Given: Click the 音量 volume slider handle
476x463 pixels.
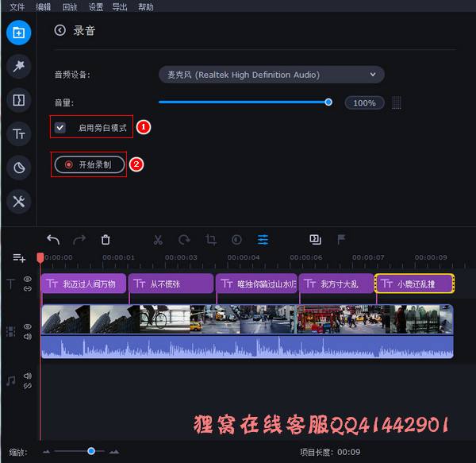Looking at the screenshot, I should tap(328, 102).
